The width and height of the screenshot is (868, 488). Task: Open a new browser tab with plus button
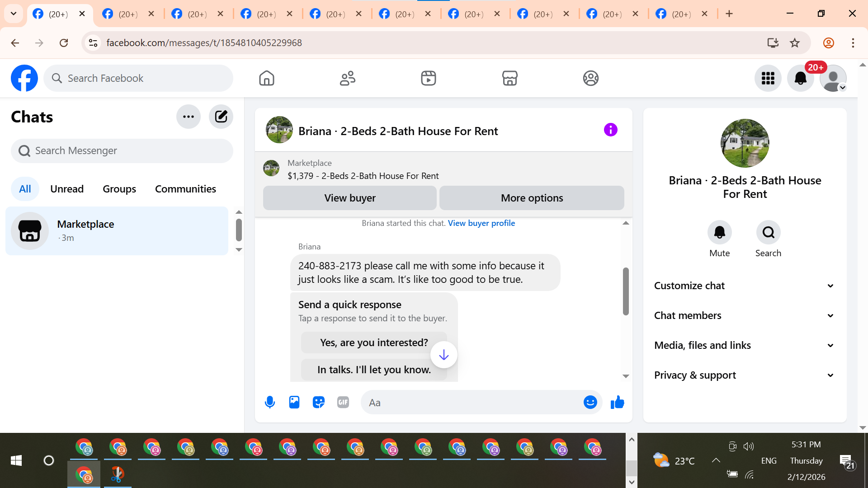[x=729, y=14]
